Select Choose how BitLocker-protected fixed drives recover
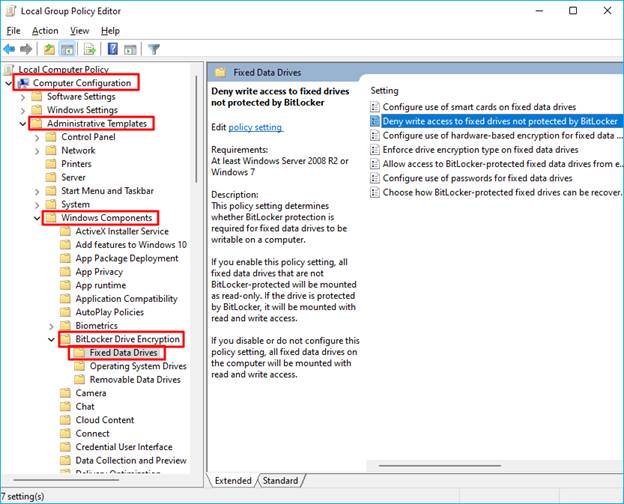 coord(496,192)
